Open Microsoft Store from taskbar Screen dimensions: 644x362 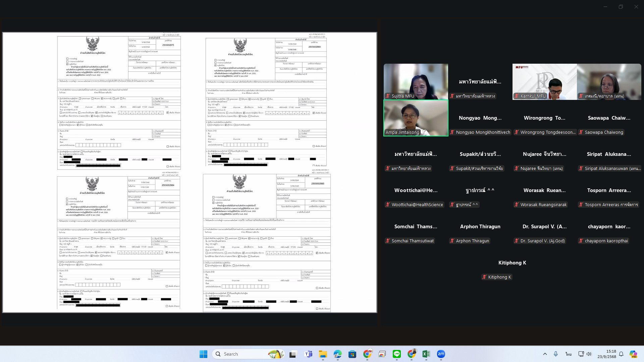(x=352, y=354)
